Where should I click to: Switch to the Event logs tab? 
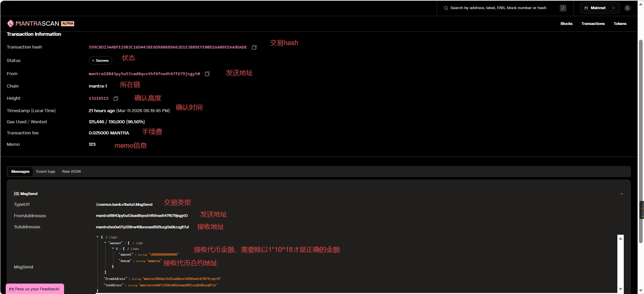46,172
